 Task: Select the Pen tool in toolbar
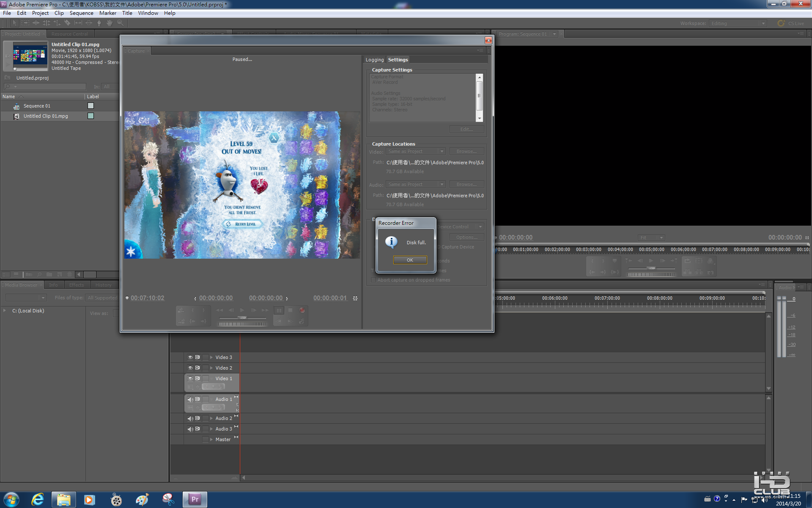click(x=99, y=23)
